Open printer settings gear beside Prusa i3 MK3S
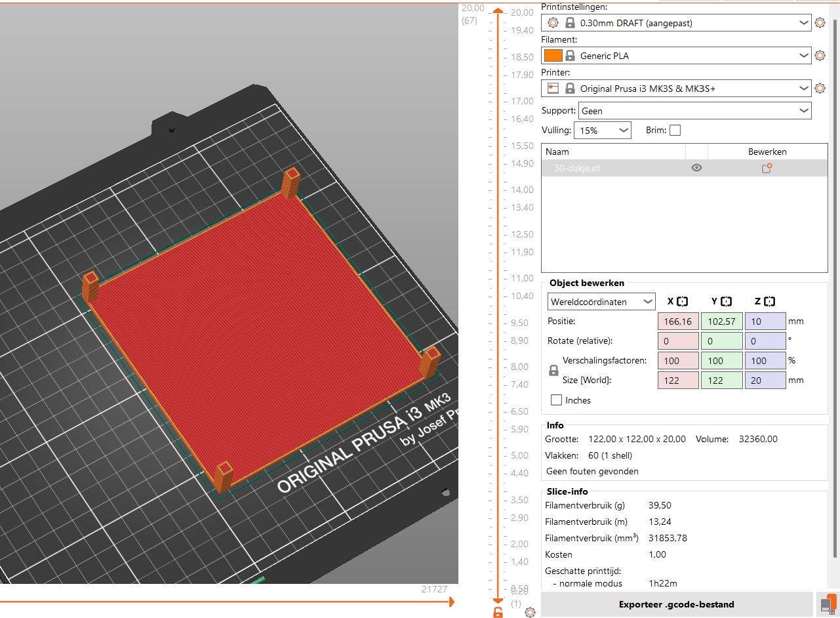 click(820, 89)
